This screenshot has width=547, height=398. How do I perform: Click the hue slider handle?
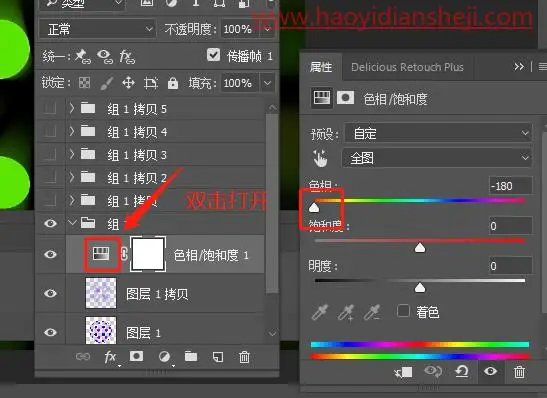[314, 207]
